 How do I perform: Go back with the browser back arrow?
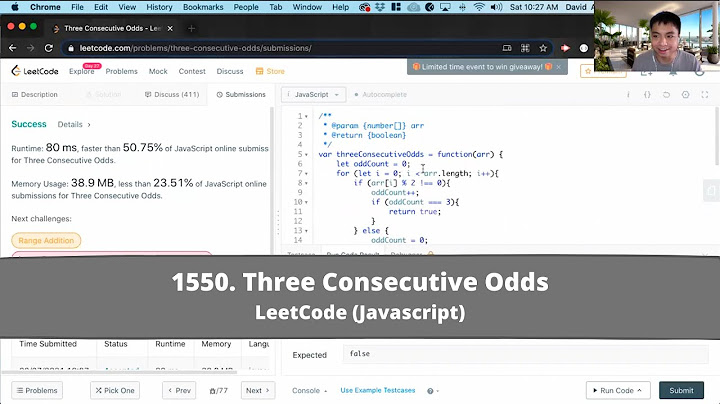12,48
